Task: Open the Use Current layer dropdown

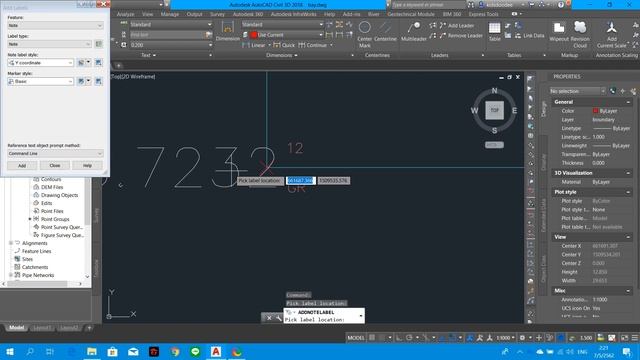Action: click(x=282, y=35)
